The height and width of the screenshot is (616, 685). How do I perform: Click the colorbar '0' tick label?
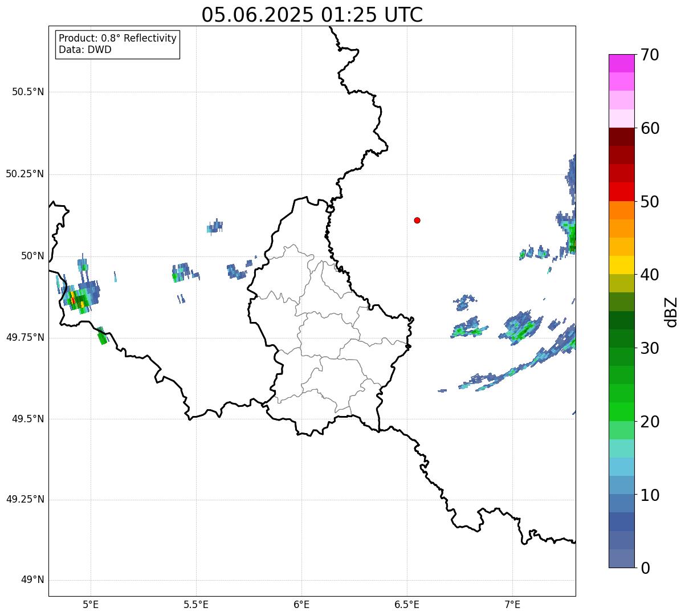click(x=646, y=568)
